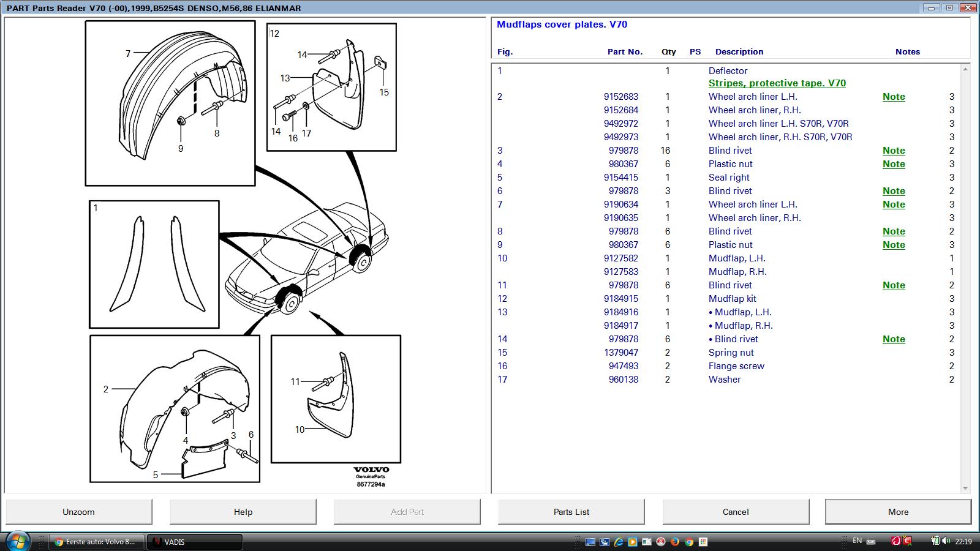The height and width of the screenshot is (551, 980).
Task: Click the Switch Between Windows icon
Action: pyautogui.click(x=605, y=542)
